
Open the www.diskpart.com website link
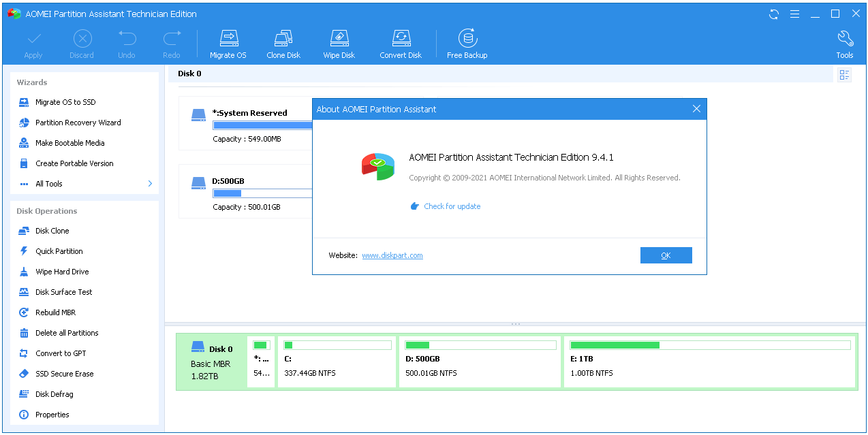click(392, 255)
